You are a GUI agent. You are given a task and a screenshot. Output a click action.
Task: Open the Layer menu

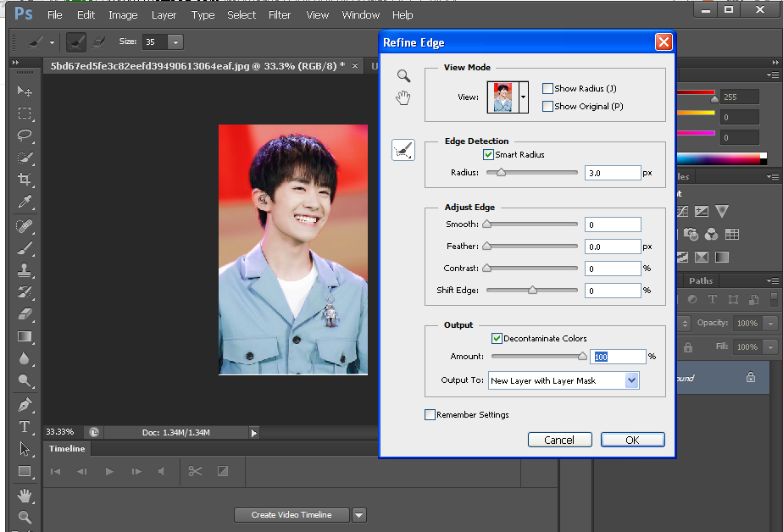[164, 14]
